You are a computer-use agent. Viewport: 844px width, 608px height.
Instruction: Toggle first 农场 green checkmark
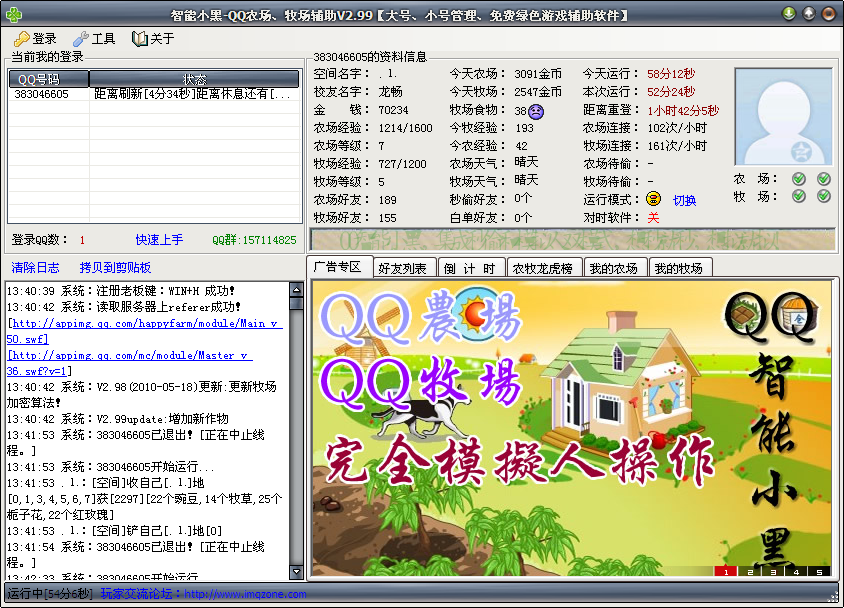pyautogui.click(x=799, y=179)
